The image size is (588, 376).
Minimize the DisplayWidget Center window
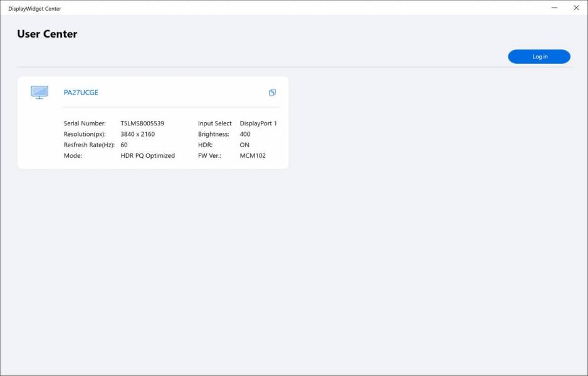point(555,8)
